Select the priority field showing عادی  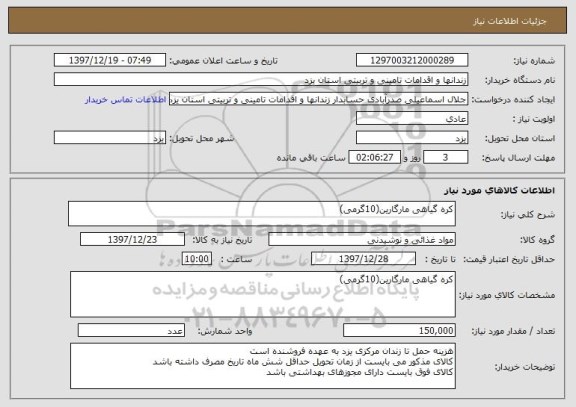coord(412,119)
